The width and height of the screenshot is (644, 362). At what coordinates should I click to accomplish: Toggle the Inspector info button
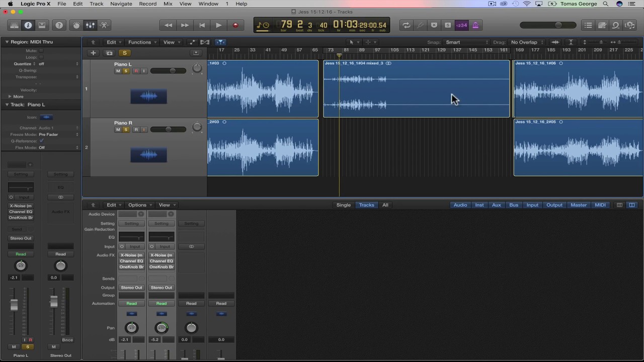click(28, 25)
